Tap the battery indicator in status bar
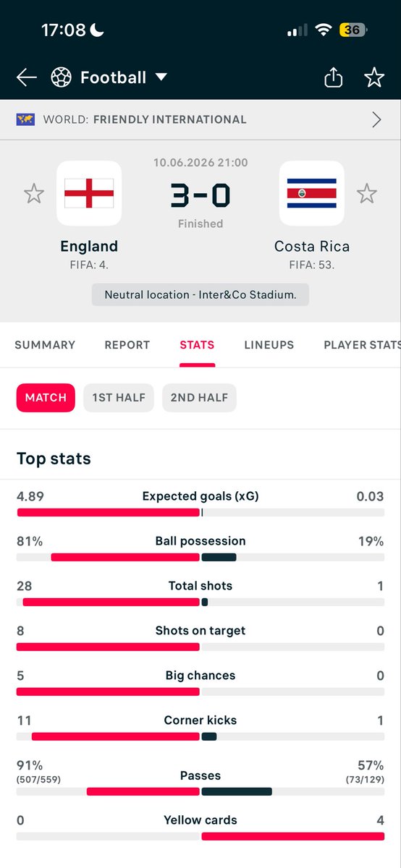The width and height of the screenshot is (401, 868). (354, 30)
